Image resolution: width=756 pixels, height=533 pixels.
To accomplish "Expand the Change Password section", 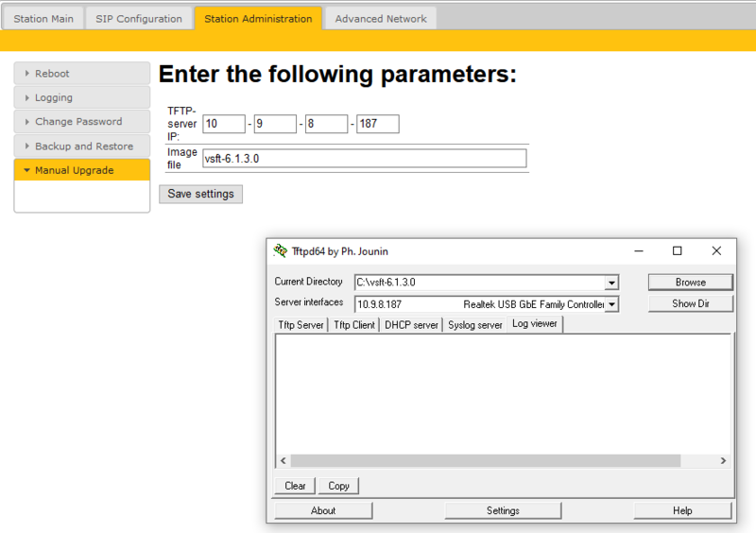I will pos(82,122).
